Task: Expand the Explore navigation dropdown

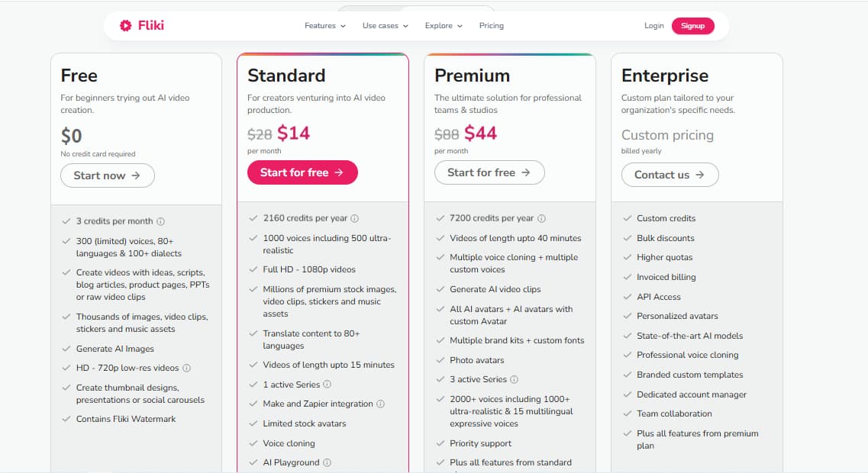Action: tap(439, 25)
